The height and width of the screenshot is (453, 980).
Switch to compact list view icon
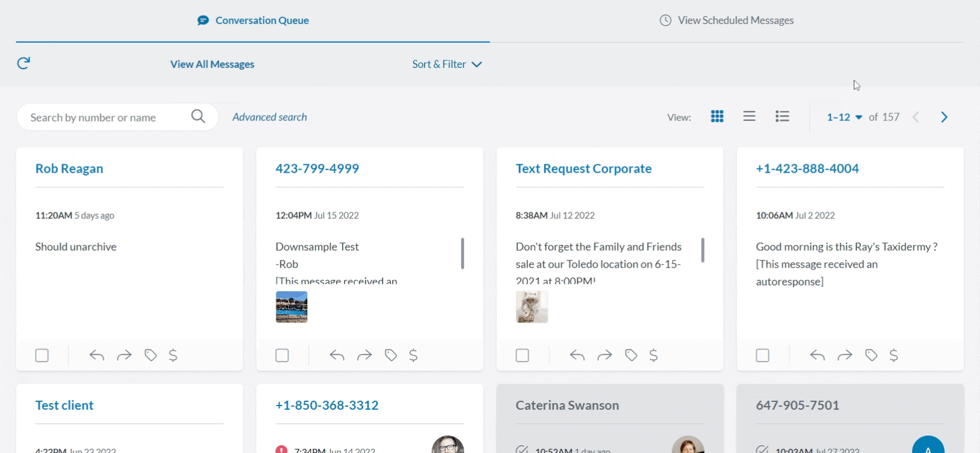[749, 117]
